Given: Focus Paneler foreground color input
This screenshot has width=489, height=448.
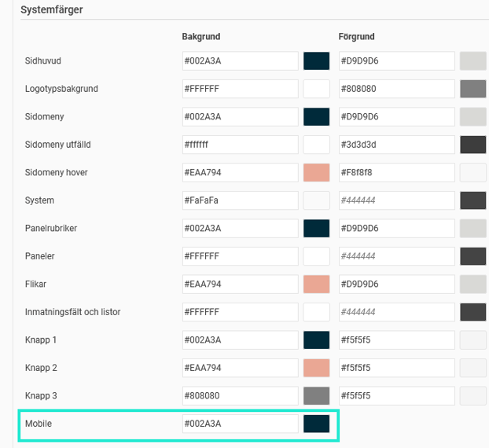Looking at the screenshot, I should tap(396, 256).
